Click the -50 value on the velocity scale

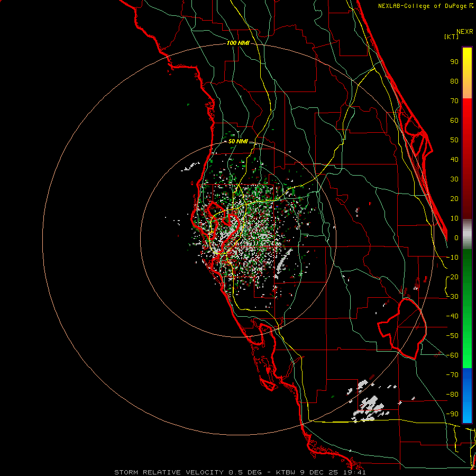pyautogui.click(x=452, y=336)
